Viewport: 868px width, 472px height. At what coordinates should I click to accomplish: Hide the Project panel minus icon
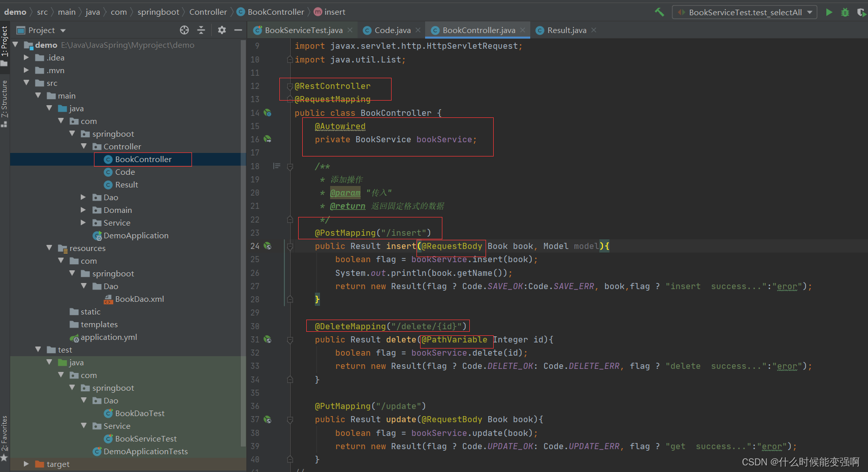238,30
